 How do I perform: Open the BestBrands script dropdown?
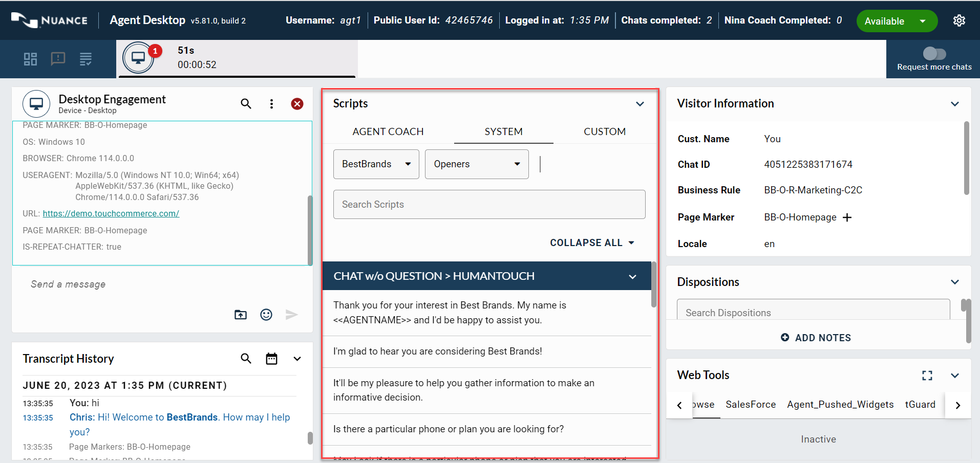[376, 164]
